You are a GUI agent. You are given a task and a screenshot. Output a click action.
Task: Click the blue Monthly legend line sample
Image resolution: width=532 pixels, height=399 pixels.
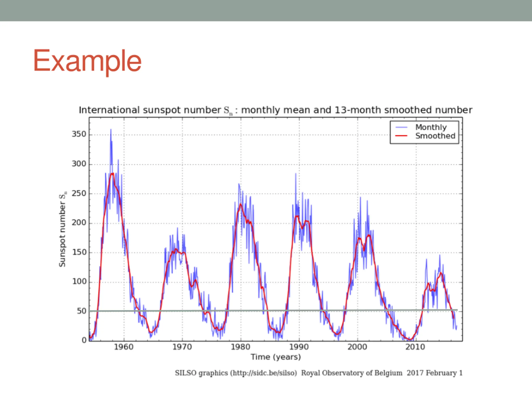[401, 127]
